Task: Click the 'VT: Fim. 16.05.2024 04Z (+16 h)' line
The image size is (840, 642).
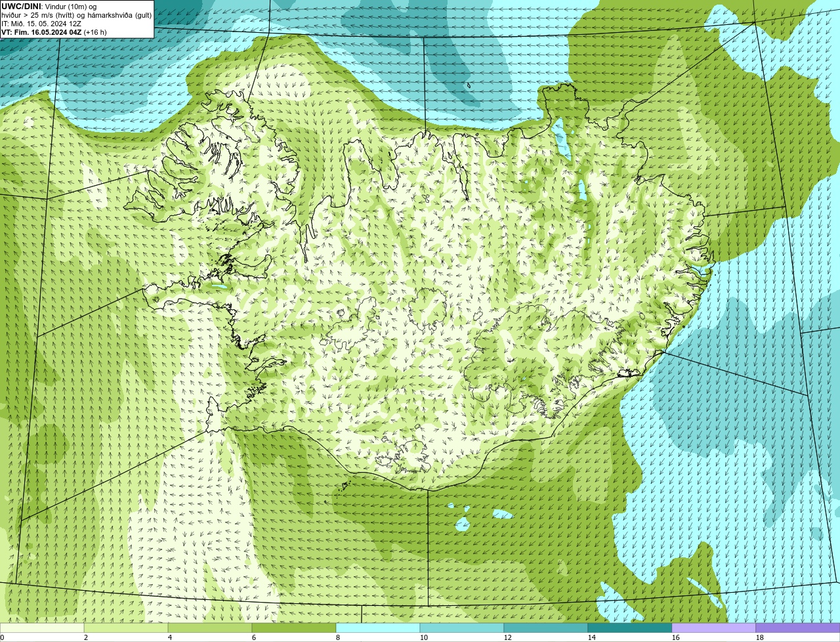Action: tap(54, 32)
